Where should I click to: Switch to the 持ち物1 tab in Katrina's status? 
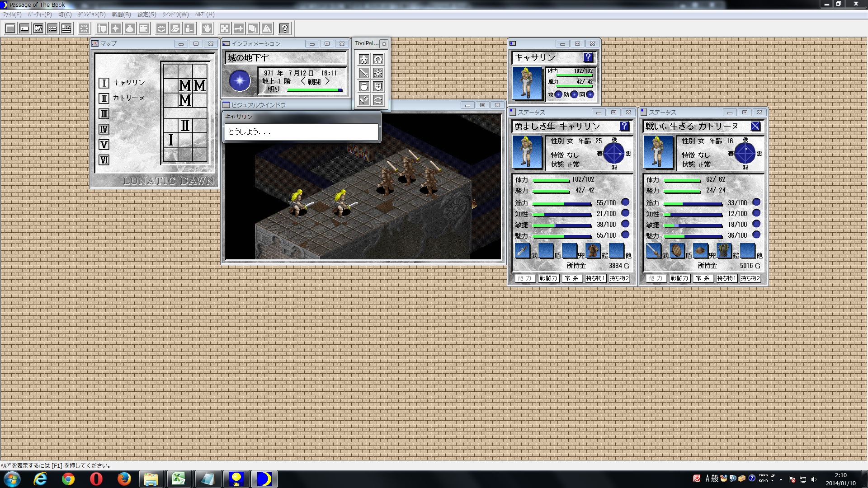[726, 278]
